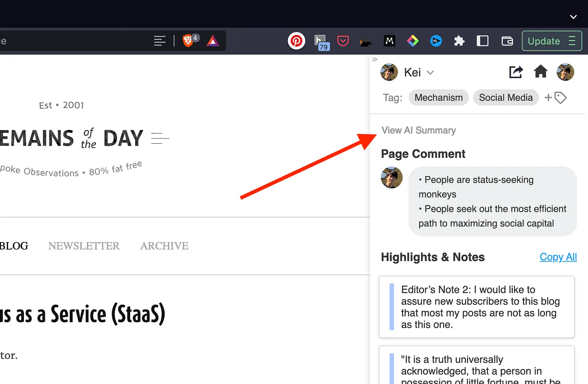Viewport: 588px width, 384px height.
Task: Open the extensions puzzle piece menu
Action: click(459, 41)
